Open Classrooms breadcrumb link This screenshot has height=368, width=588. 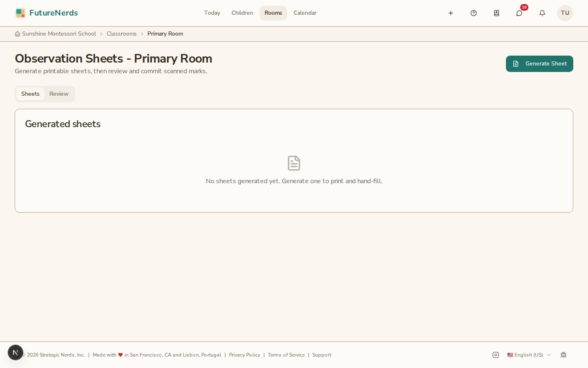click(x=122, y=34)
